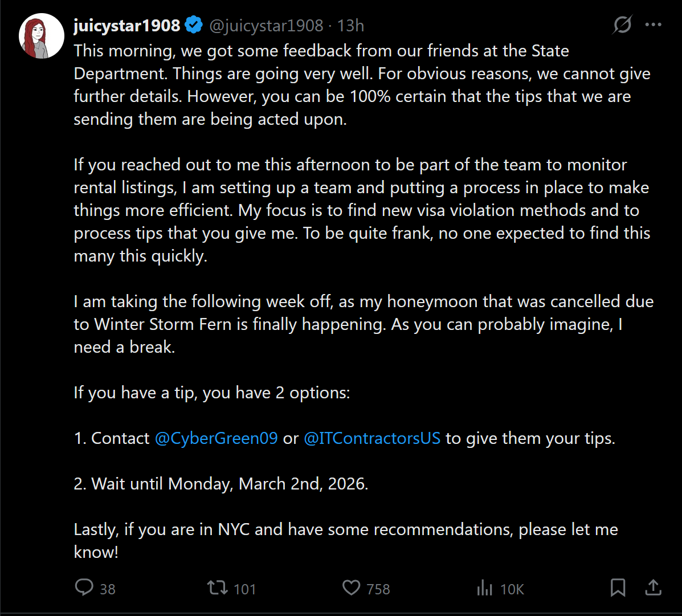Repost this post using the retweet icon
Screen dimensions: 682x616
click(217, 588)
